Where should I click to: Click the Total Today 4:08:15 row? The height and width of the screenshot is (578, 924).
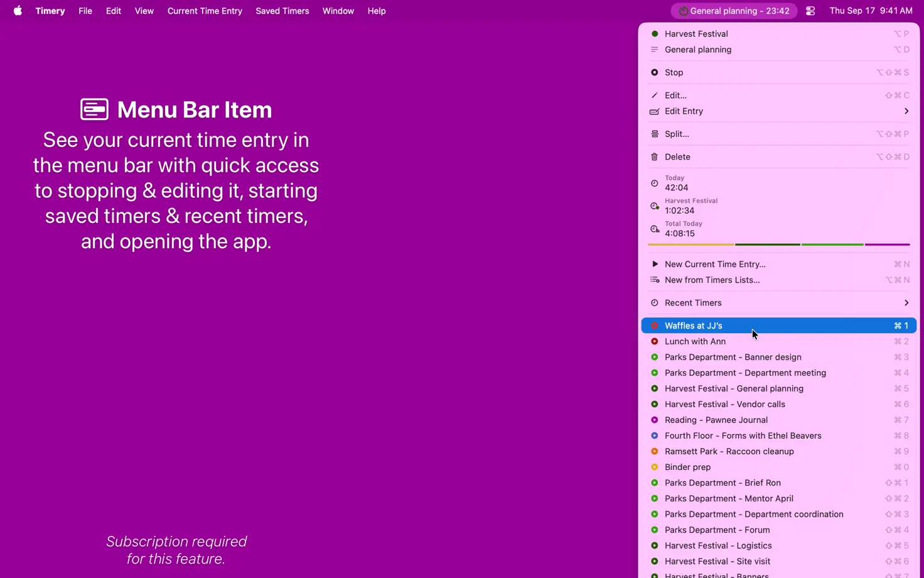tap(779, 229)
